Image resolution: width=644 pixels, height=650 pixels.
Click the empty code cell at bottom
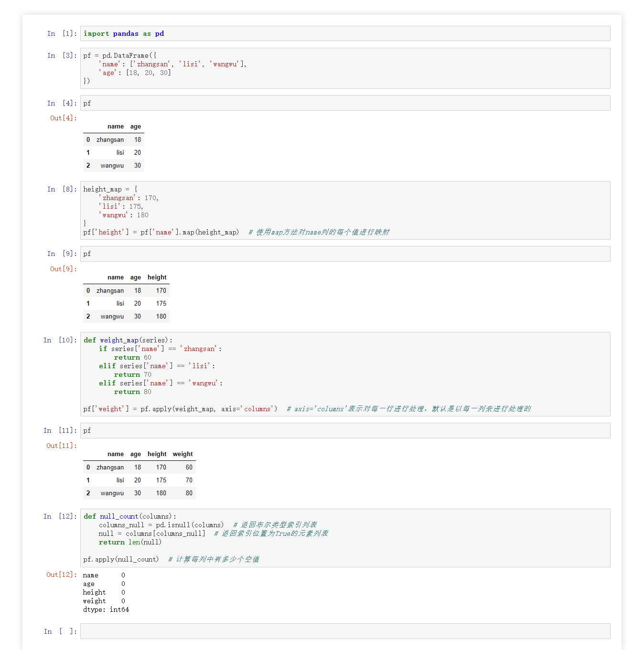click(345, 631)
